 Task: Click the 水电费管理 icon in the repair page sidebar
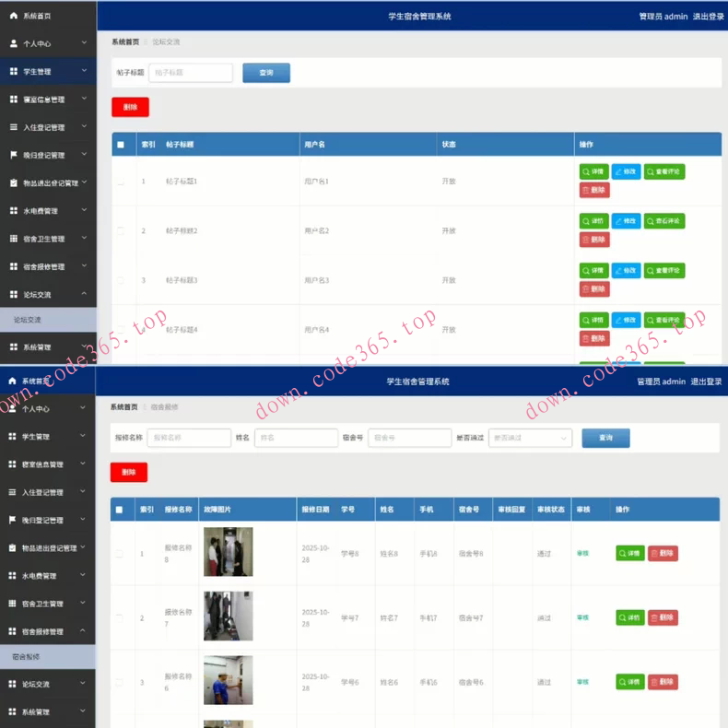click(12, 576)
